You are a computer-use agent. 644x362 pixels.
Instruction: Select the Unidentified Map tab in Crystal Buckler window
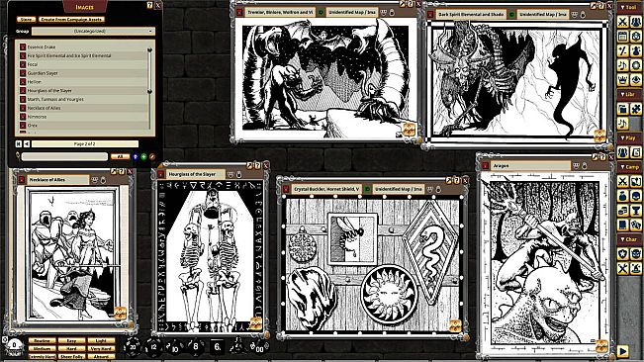(x=398, y=189)
